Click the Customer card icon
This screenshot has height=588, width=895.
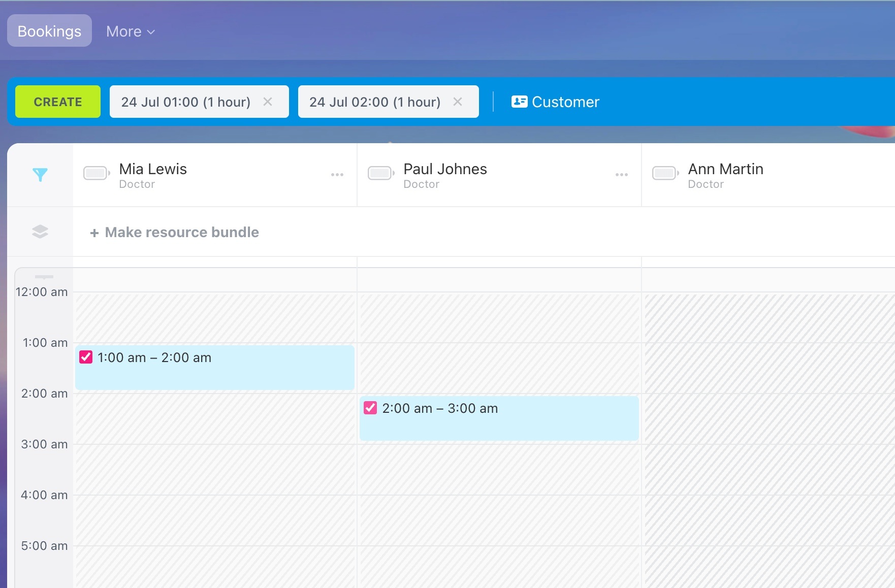(519, 102)
